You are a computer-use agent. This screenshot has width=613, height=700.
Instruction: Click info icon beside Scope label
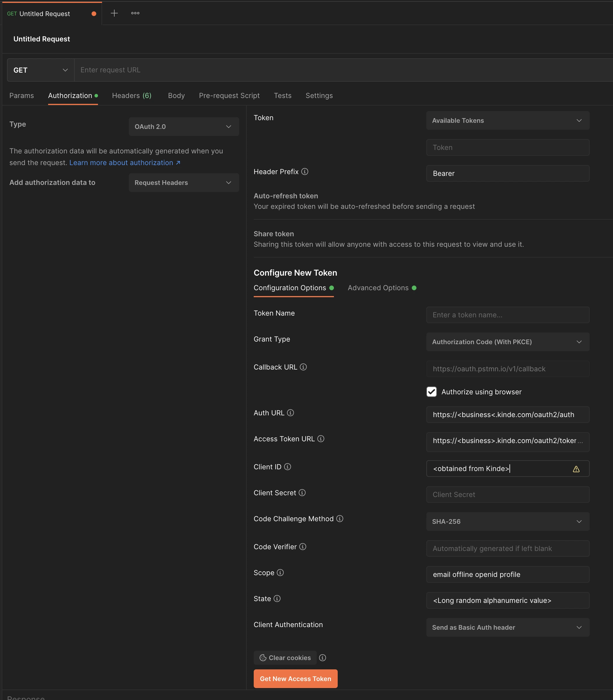tap(280, 573)
